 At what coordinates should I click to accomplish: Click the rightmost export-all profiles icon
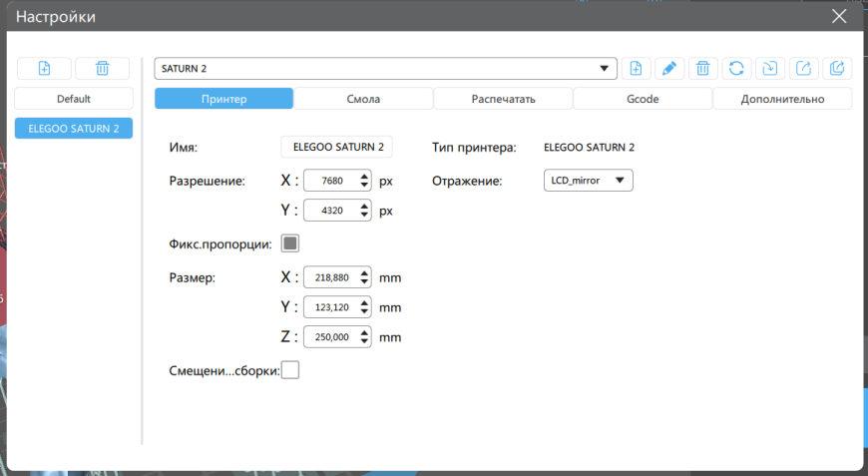[x=837, y=68]
